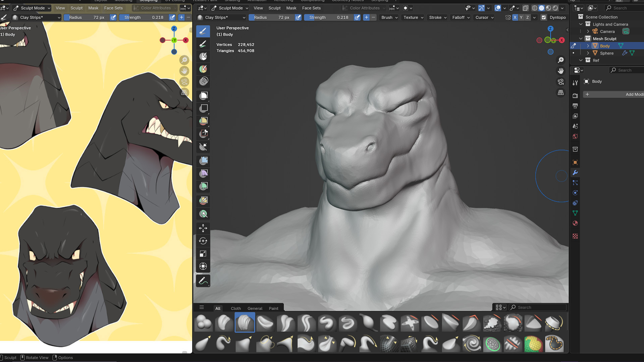The image size is (644, 362).
Task: Select the Move transform tool
Action: tap(203, 228)
